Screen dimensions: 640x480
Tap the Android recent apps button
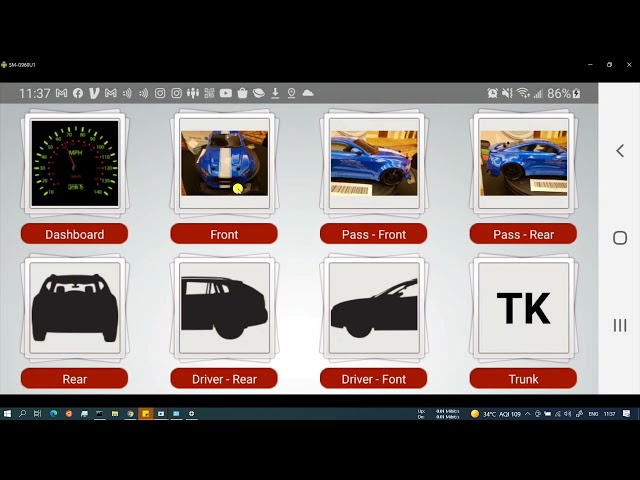620,325
